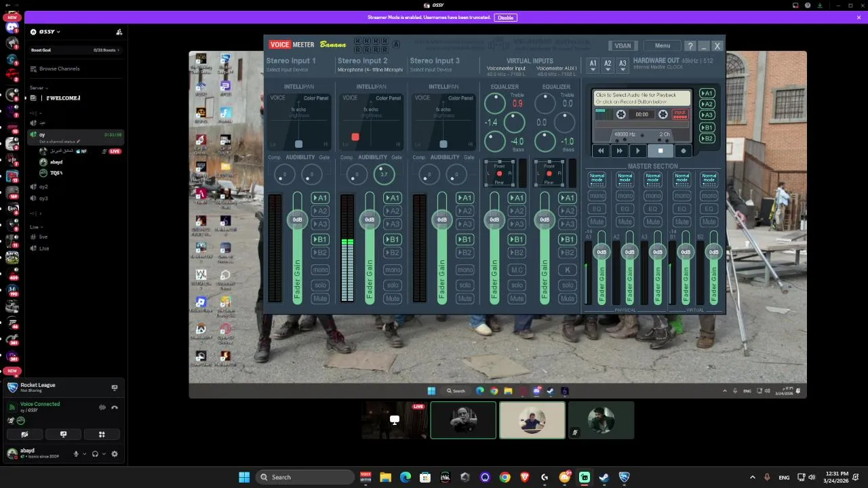Viewport: 868px width, 488px height.
Task: Open the VBAN panel in Voicemeeter
Action: click(x=623, y=45)
